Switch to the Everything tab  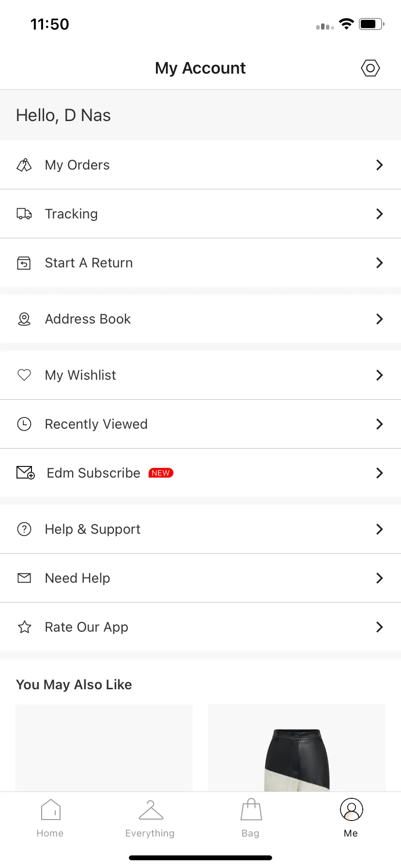[150, 819]
